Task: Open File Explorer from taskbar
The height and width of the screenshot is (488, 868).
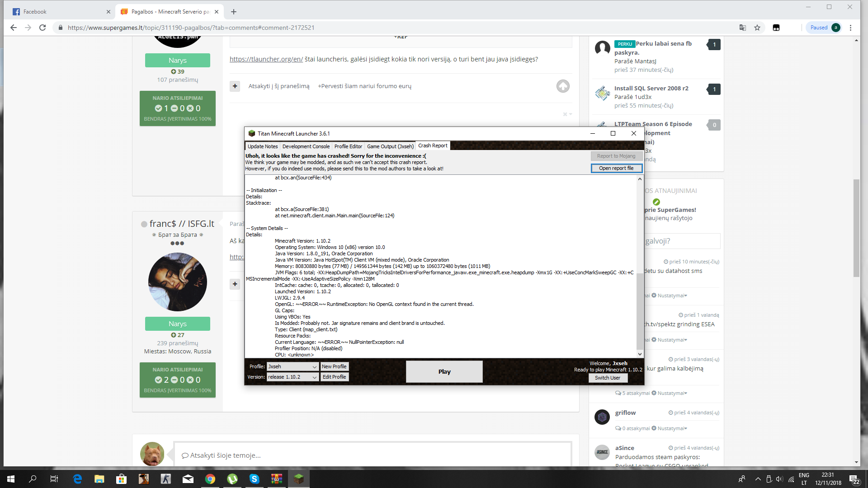Action: (99, 479)
